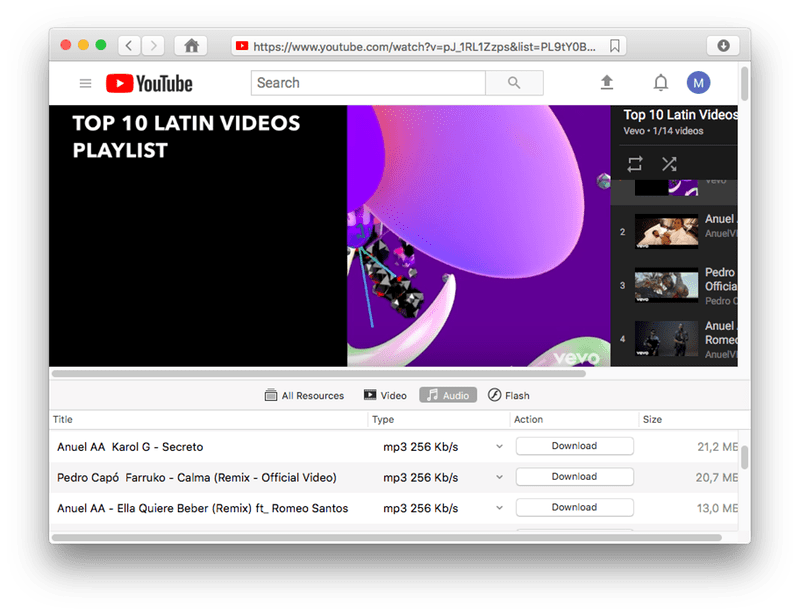The width and height of the screenshot is (800, 614).
Task: Switch to Flash tab
Action: pos(509,395)
